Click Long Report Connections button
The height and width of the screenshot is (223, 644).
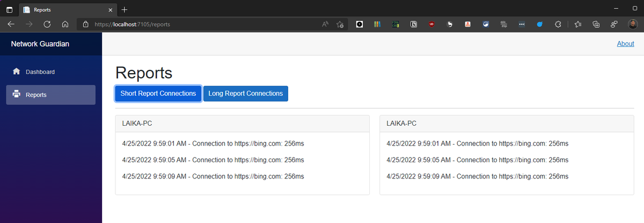click(x=246, y=93)
